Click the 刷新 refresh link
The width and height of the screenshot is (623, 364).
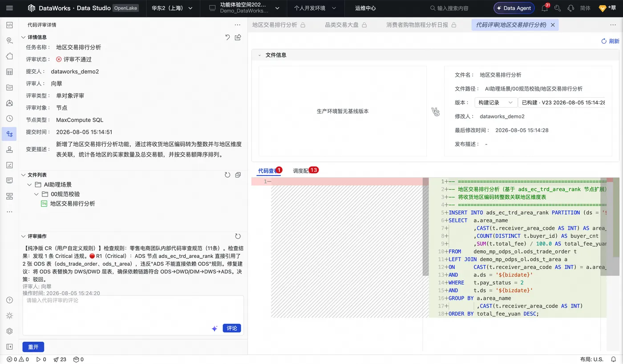pos(610,41)
